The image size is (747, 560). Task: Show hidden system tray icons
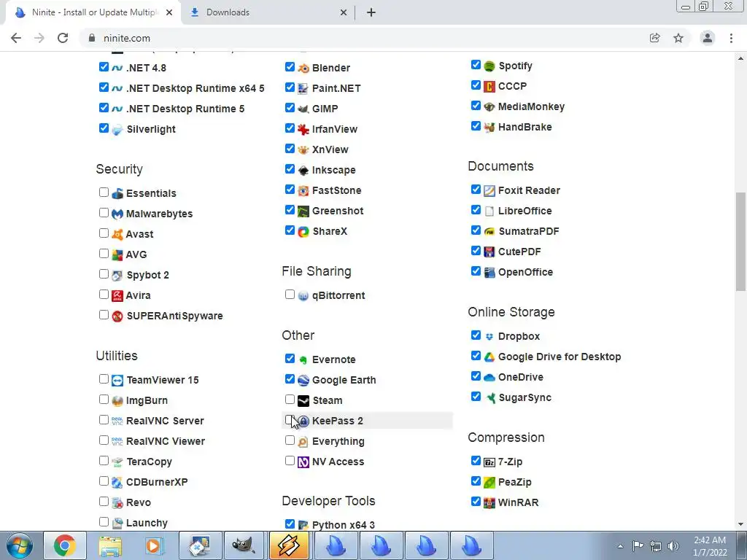pos(620,547)
